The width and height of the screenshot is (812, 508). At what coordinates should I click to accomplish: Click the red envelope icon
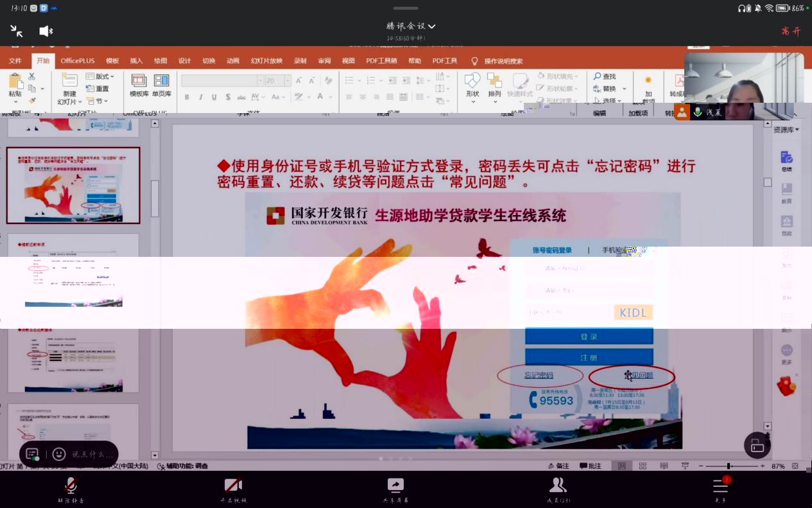(786, 385)
